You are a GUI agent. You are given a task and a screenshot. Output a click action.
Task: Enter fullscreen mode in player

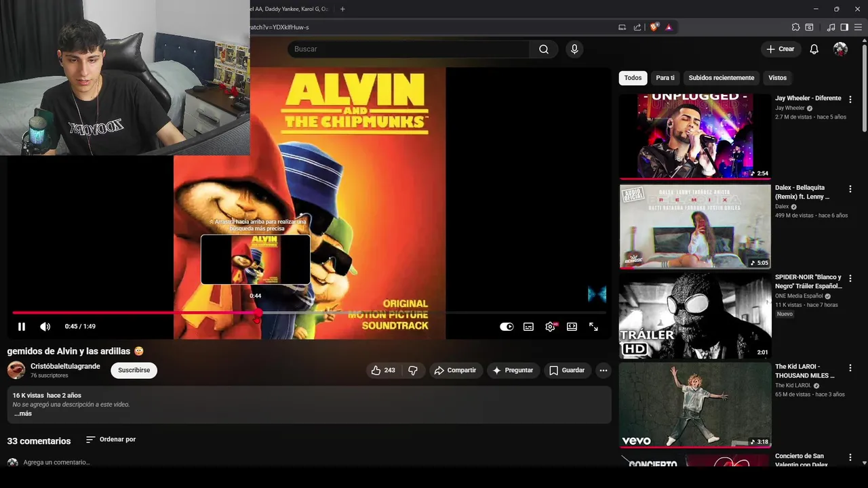(x=593, y=327)
